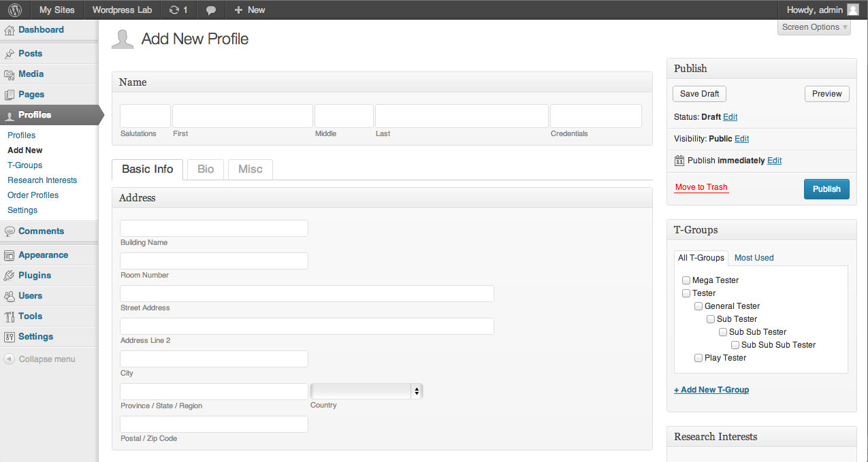Switch to the Bio tab

tap(206, 169)
